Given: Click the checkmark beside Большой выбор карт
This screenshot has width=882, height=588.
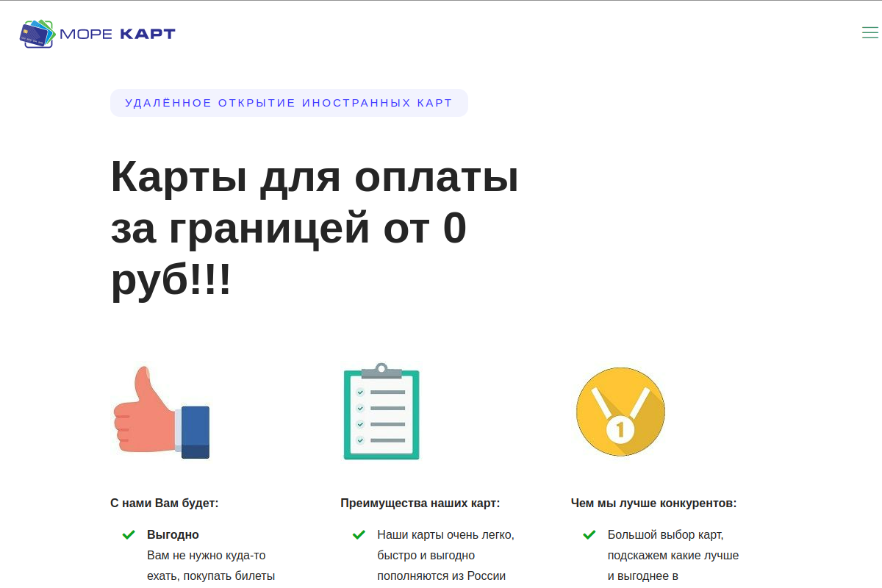Looking at the screenshot, I should pyautogui.click(x=589, y=534).
